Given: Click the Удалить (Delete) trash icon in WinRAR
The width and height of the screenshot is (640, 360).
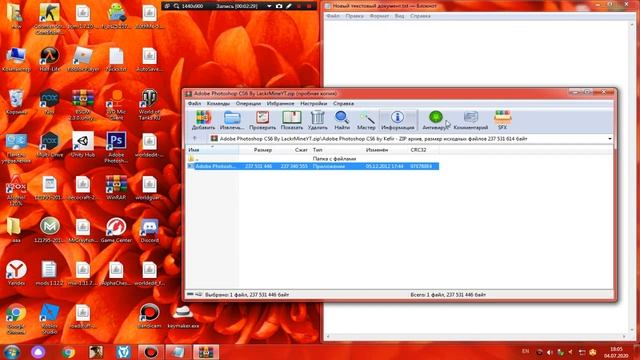Looking at the screenshot, I should point(318,120).
